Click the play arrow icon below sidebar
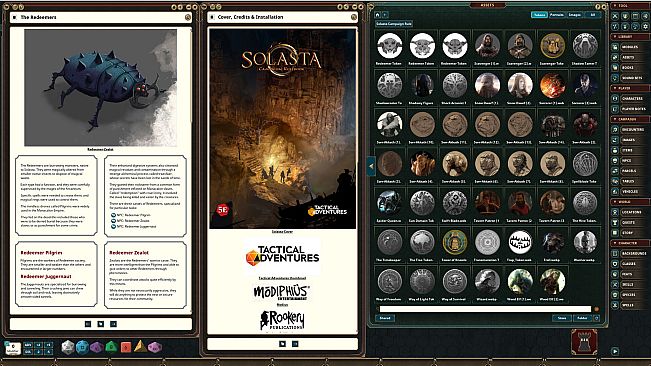 tap(615, 351)
